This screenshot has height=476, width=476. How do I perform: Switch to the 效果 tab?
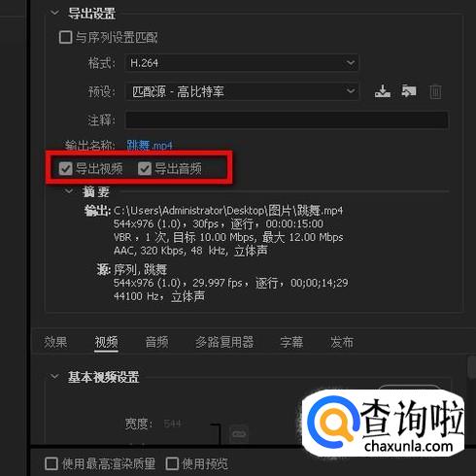point(55,342)
